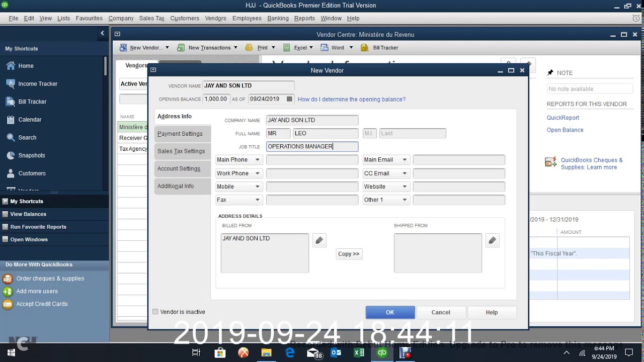Click Order cheques & supplies icon
This screenshot has height=362, width=644.
pos(8,279)
